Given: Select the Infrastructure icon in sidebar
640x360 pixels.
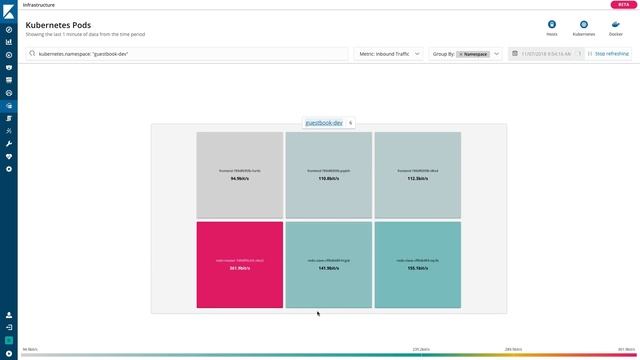Looking at the screenshot, I should coord(9,106).
